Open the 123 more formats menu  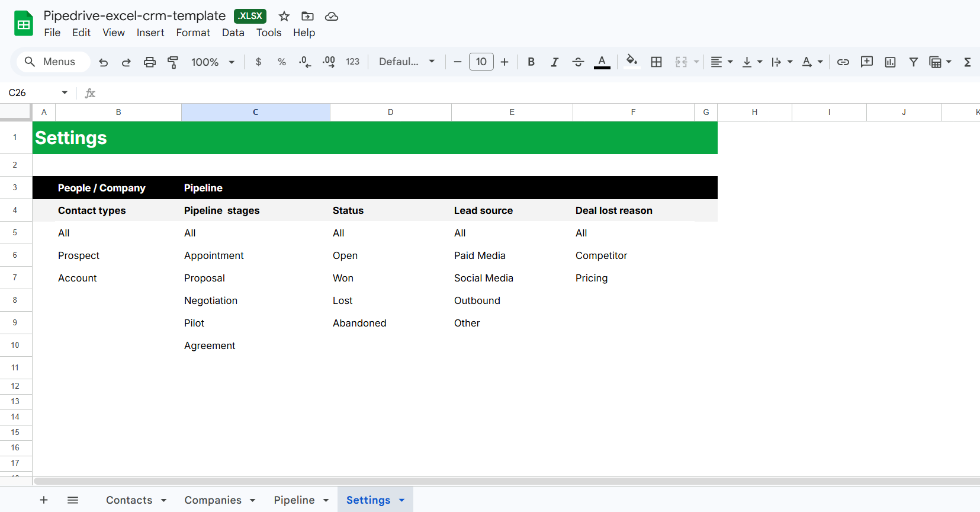tap(353, 62)
